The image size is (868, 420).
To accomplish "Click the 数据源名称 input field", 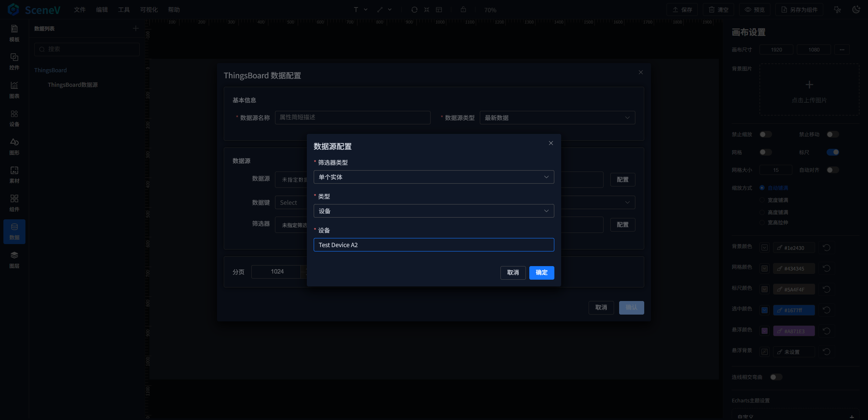I will click(x=353, y=118).
